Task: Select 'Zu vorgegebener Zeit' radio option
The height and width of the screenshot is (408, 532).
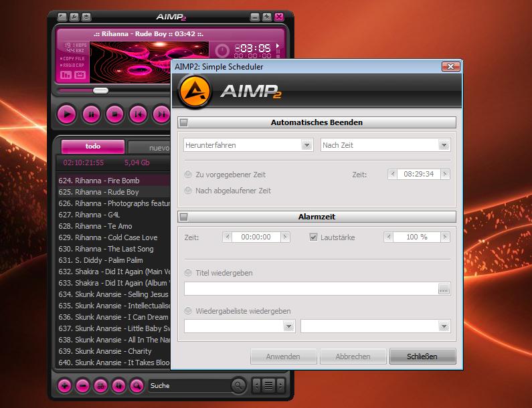Action: 187,175
